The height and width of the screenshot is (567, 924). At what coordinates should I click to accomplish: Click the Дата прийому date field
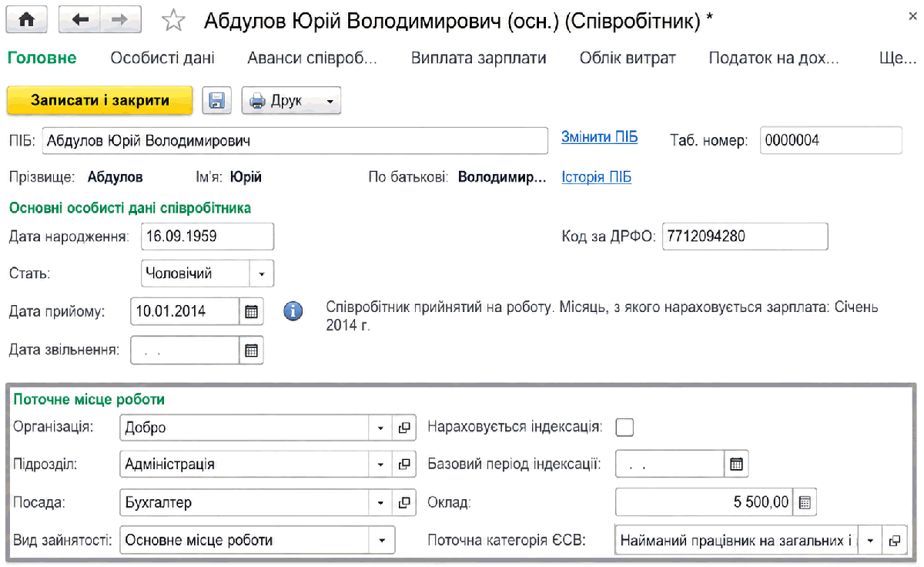click(186, 312)
